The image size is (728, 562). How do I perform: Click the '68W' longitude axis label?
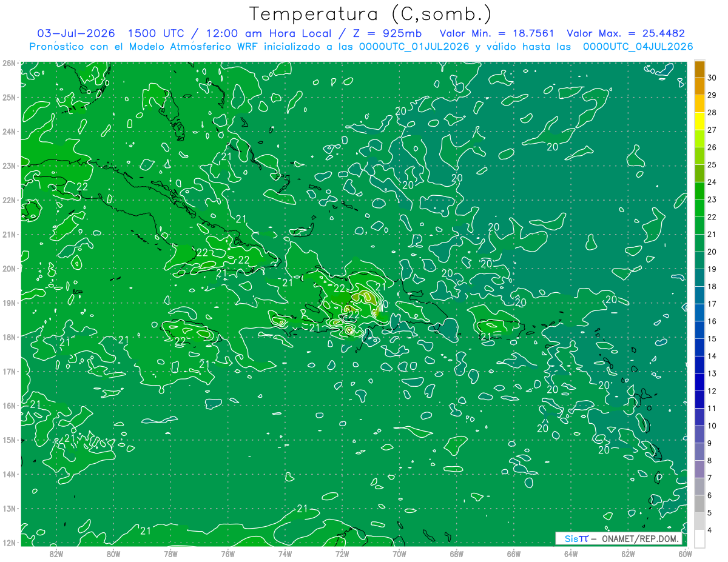coord(456,554)
